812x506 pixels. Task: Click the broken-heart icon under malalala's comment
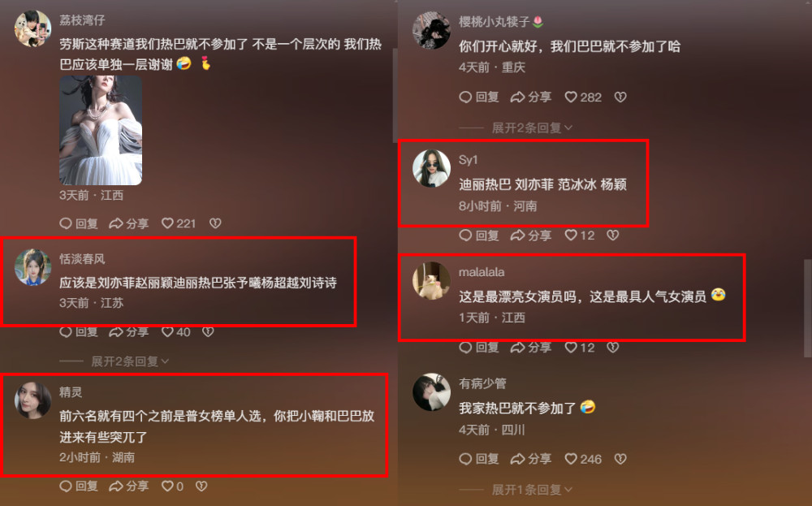click(612, 347)
